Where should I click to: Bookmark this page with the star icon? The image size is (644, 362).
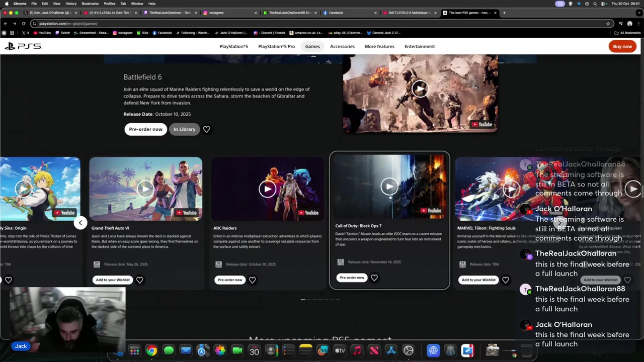(x=608, y=24)
